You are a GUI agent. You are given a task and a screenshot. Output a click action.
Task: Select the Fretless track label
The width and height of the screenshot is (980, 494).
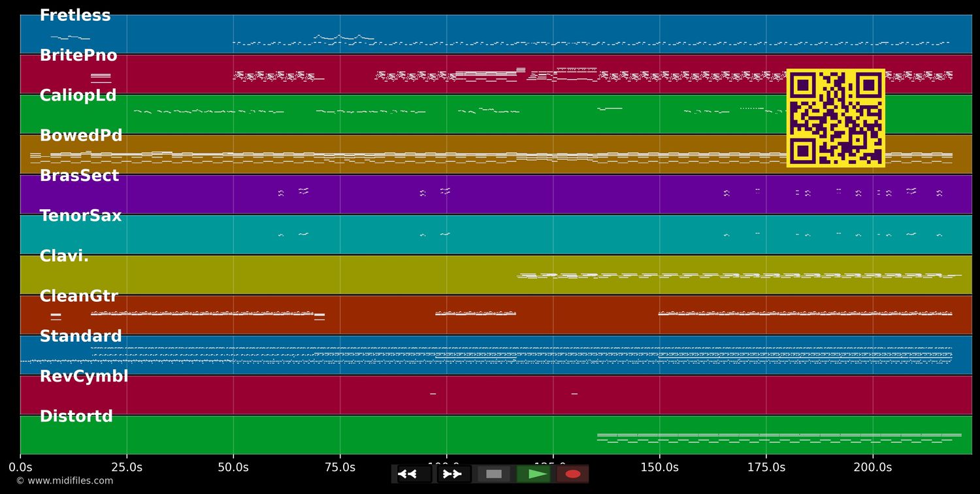pyautogui.click(x=75, y=16)
